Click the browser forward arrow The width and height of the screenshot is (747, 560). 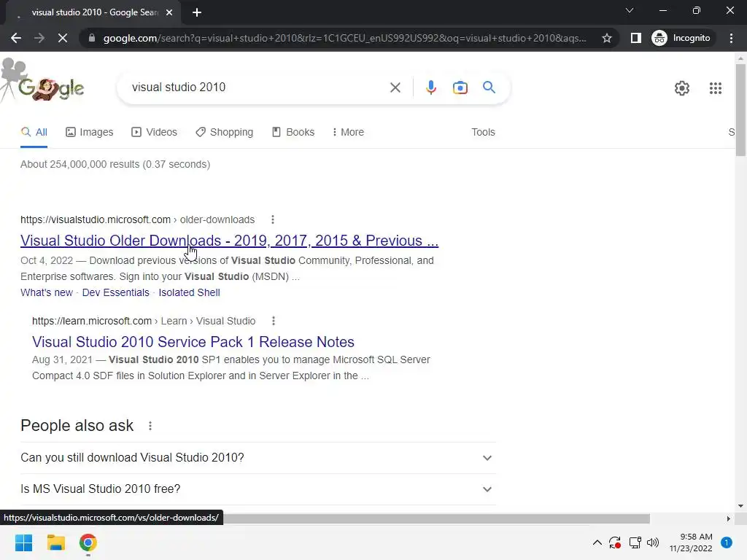coord(39,38)
